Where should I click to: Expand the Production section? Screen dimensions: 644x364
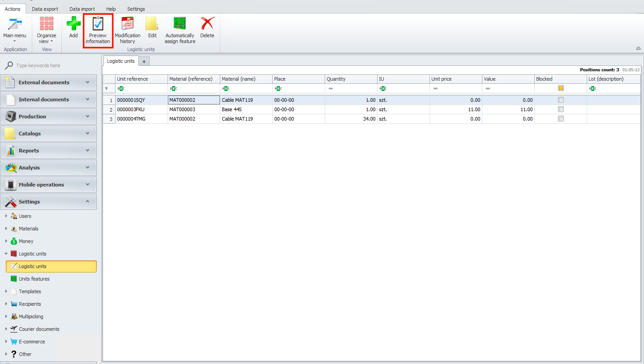point(48,117)
